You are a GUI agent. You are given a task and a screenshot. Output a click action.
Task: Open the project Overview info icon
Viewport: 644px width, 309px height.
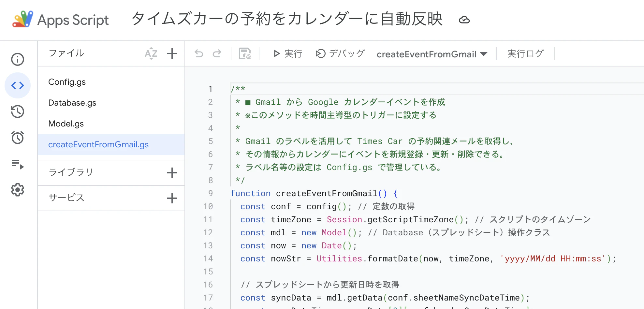(18, 59)
